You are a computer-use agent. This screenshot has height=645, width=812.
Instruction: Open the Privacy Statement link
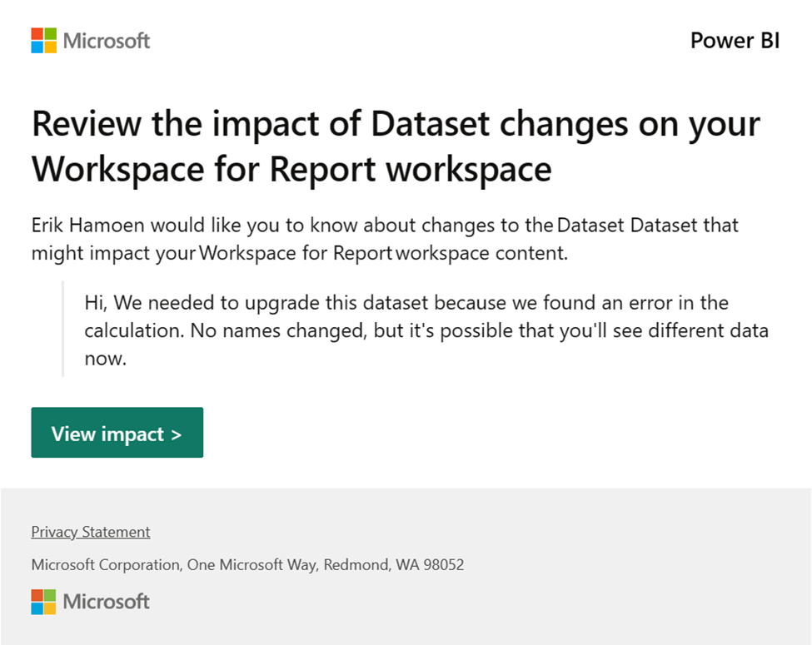[x=91, y=532]
